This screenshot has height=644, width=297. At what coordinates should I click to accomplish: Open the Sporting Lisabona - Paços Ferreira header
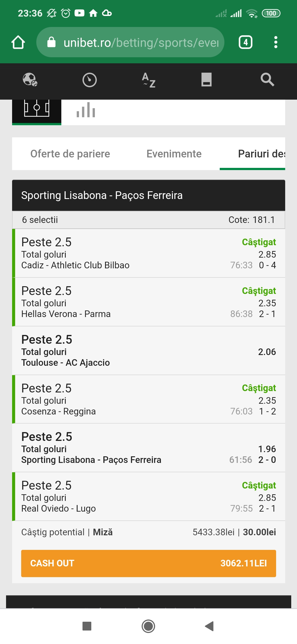point(148,195)
